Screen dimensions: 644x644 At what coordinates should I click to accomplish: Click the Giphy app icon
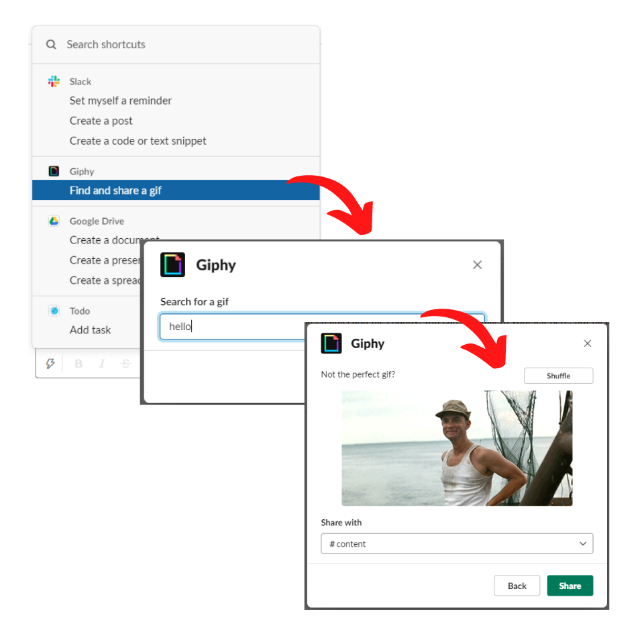(x=54, y=171)
